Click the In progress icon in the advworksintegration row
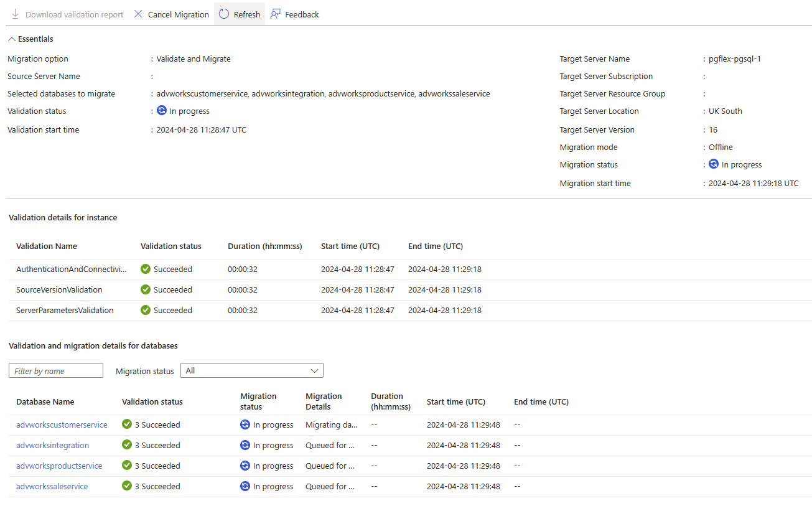 pos(245,445)
